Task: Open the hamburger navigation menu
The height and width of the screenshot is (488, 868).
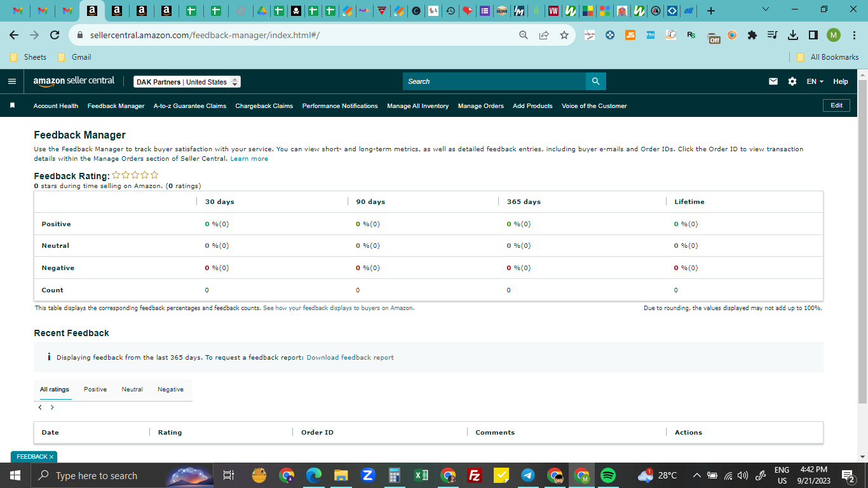Action: pyautogui.click(x=11, y=81)
